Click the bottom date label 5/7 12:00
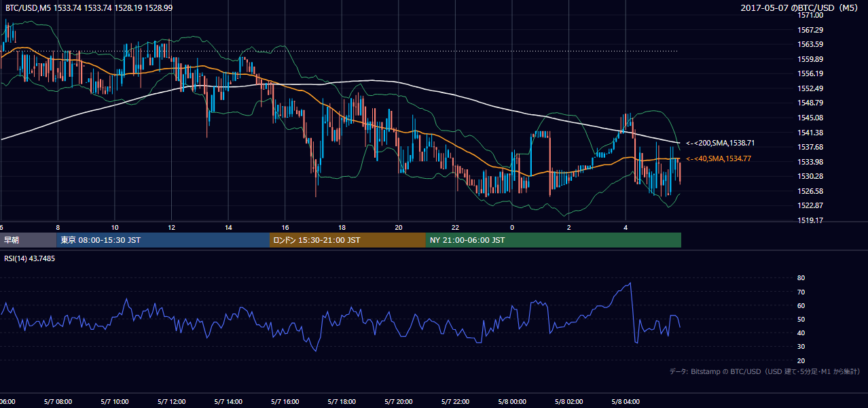The width and height of the screenshot is (868, 408). 171,402
